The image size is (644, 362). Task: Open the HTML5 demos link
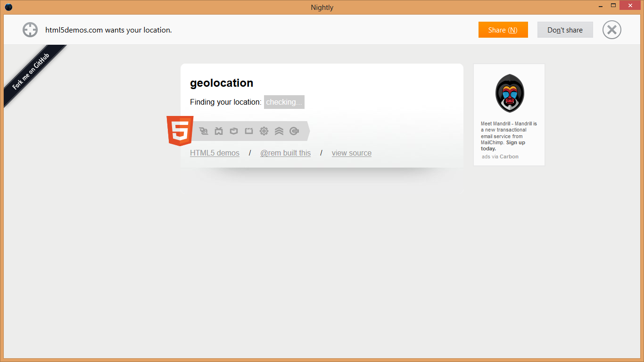click(x=215, y=153)
